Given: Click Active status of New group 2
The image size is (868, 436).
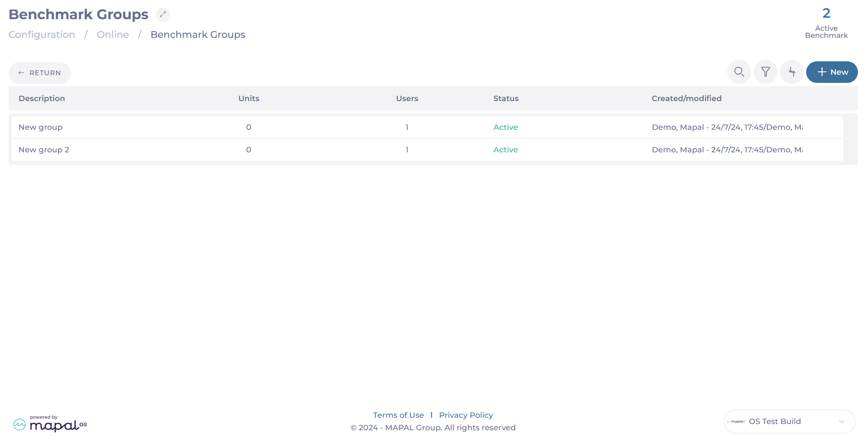Looking at the screenshot, I should (506, 149).
